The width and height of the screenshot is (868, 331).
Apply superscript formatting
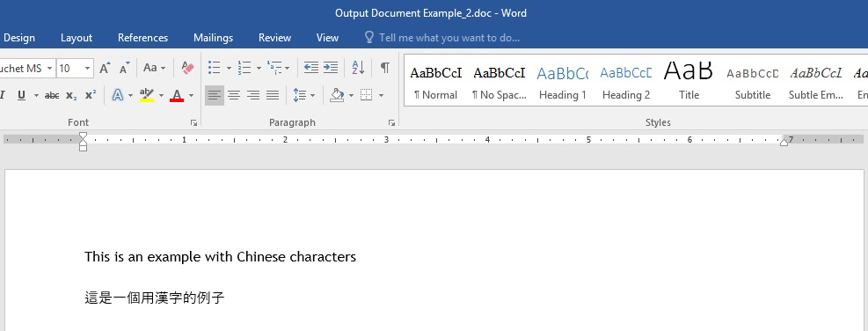(x=91, y=95)
